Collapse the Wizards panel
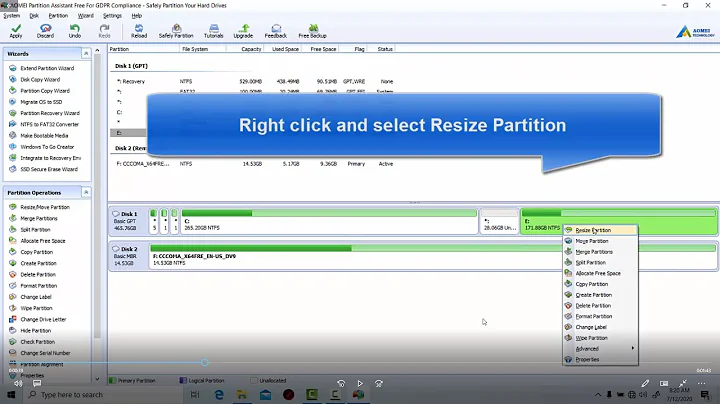Viewport: 720px width, 404px height. (86, 54)
